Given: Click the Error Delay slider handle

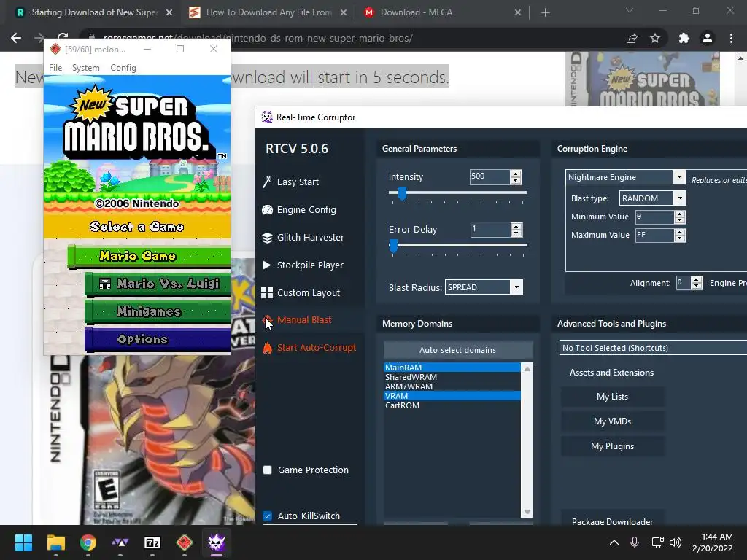Looking at the screenshot, I should coord(393,246).
